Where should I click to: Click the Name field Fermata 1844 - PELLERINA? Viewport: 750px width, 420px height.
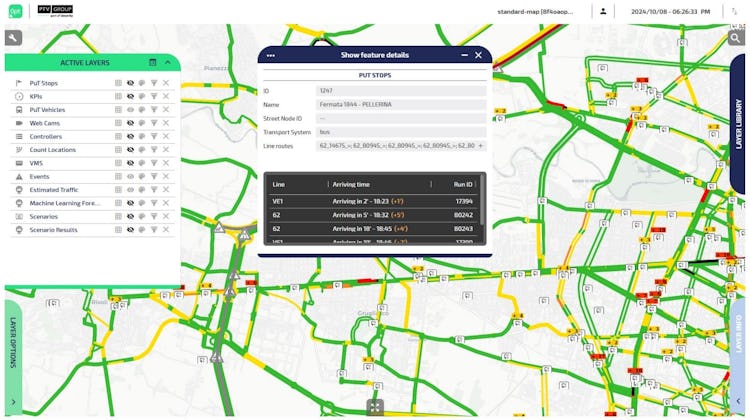click(x=401, y=104)
